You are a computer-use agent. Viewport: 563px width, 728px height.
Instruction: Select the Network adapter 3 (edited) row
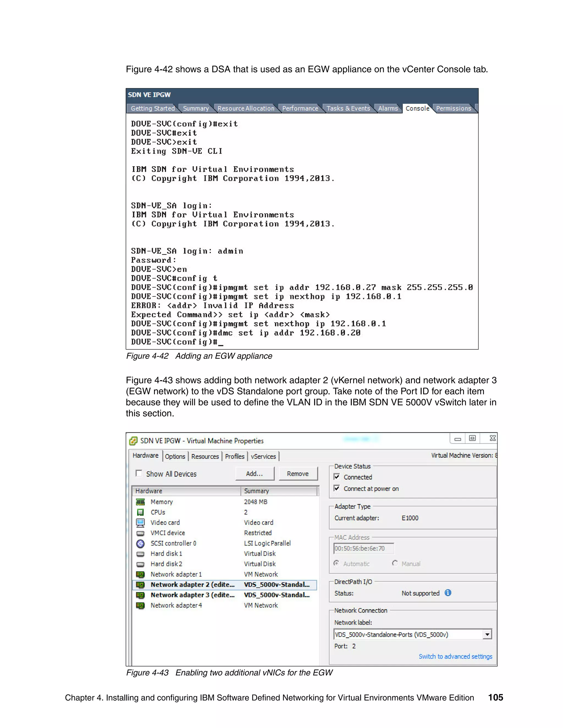(225, 595)
